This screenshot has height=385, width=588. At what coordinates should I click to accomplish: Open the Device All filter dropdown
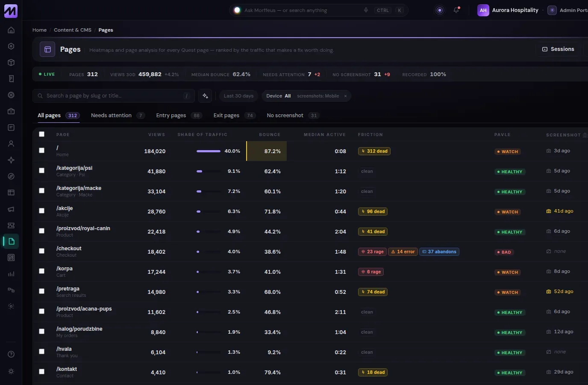(279, 96)
